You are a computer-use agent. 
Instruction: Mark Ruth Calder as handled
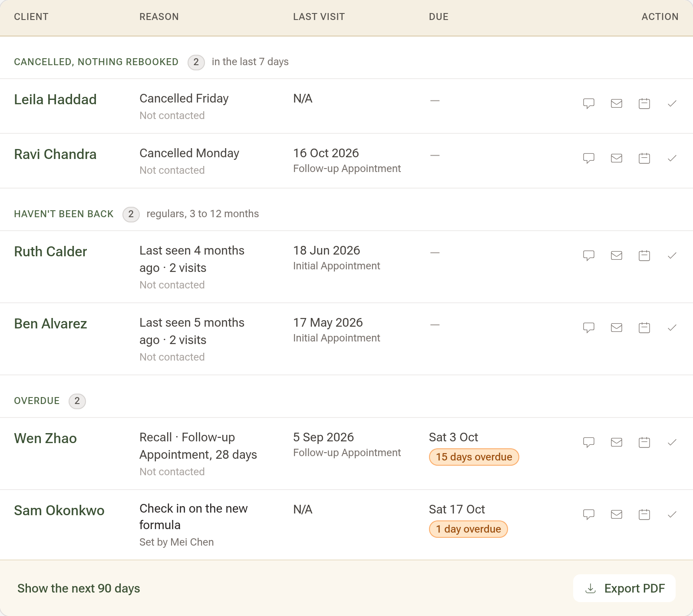tap(672, 255)
